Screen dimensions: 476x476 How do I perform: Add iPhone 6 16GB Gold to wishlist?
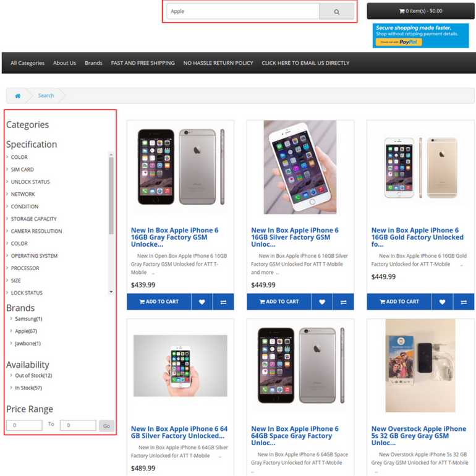click(442, 302)
